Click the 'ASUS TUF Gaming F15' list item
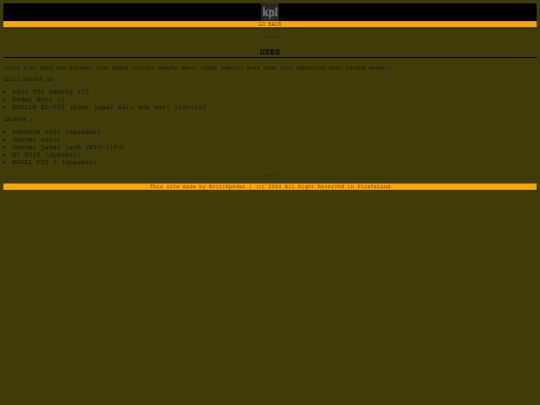This screenshot has height=405, width=540. point(51,92)
